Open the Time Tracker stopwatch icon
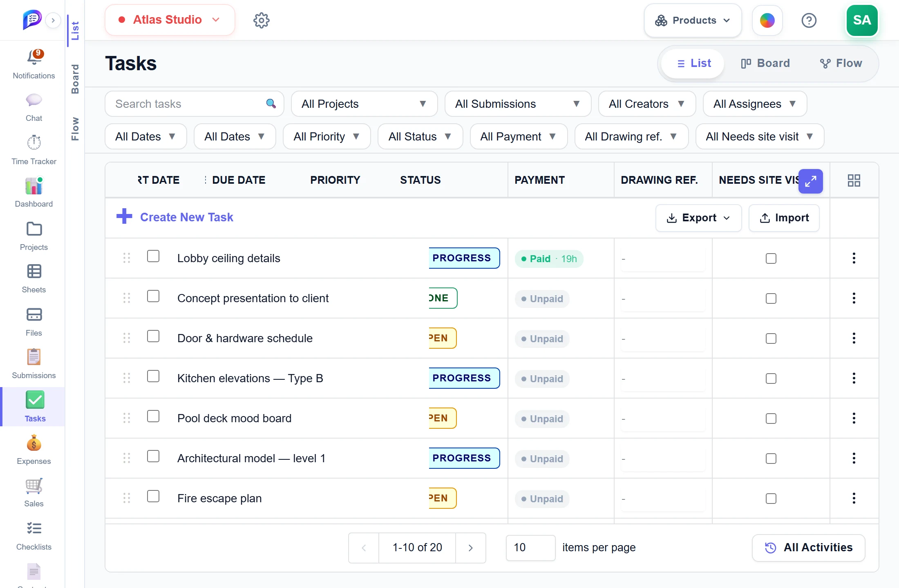This screenshot has width=899, height=588. [34, 143]
